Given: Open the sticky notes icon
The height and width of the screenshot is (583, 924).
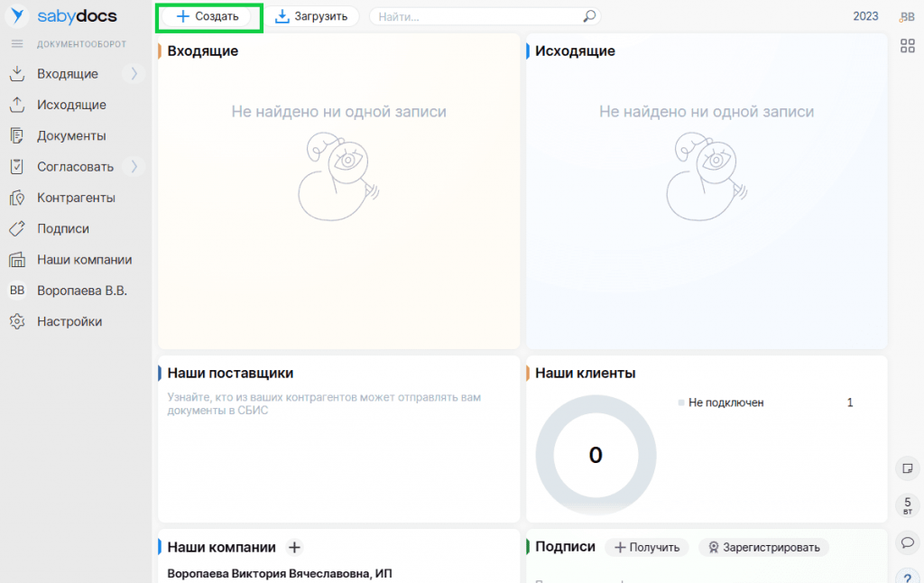Looking at the screenshot, I should (908, 468).
